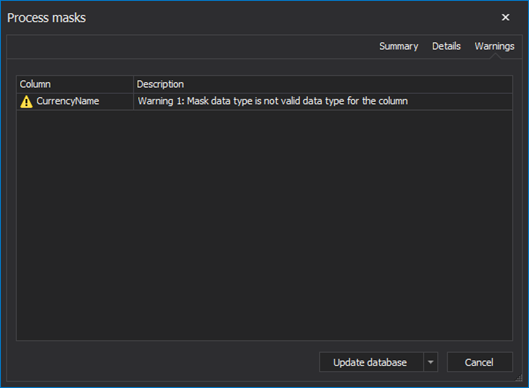This screenshot has height=388, width=529.
Task: Grab the resize grip in dialog corner
Action: 519,378
